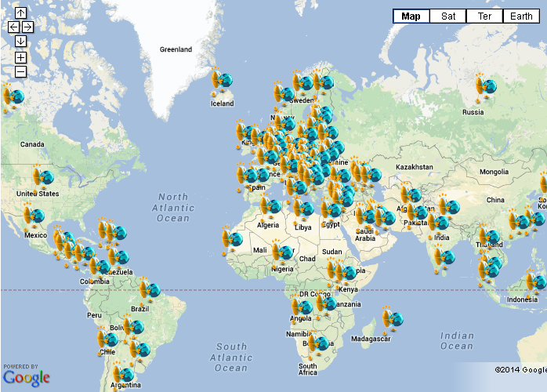Image resolution: width=547 pixels, height=392 pixels.
Task: Pan the map right with arrow
Action: tap(27, 27)
